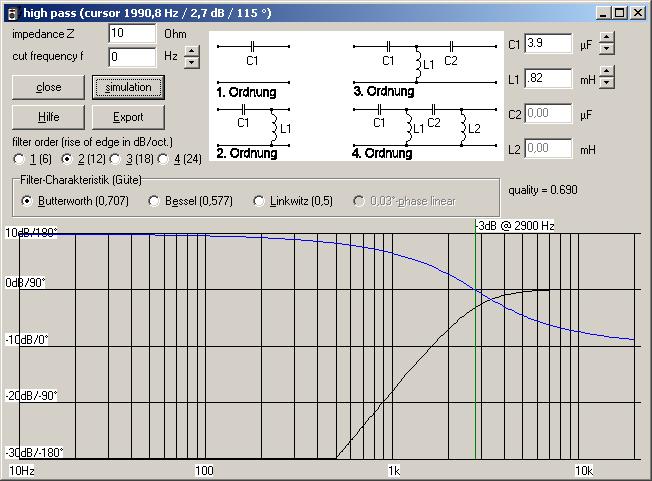This screenshot has height=481, width=652.
Task: Click the application icon in title bar
Action: pos(13,13)
